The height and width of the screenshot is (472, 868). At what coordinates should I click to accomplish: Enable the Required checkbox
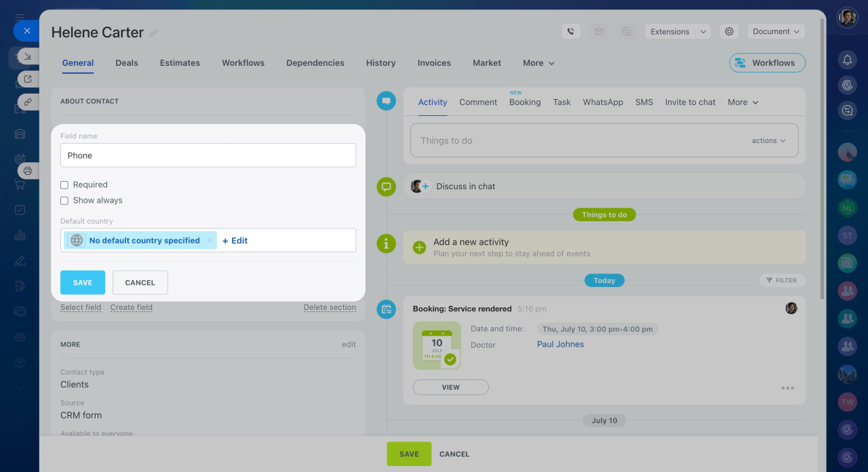click(x=64, y=184)
